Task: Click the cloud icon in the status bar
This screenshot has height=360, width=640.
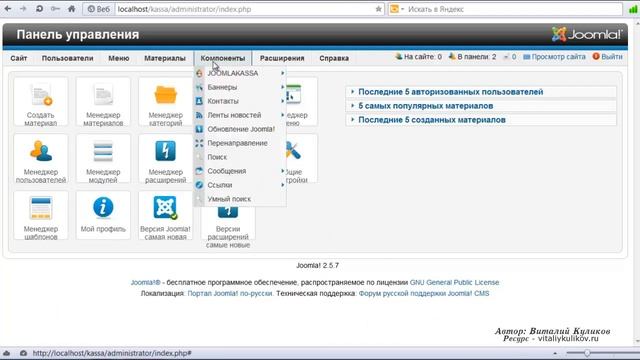Action: click(7, 353)
